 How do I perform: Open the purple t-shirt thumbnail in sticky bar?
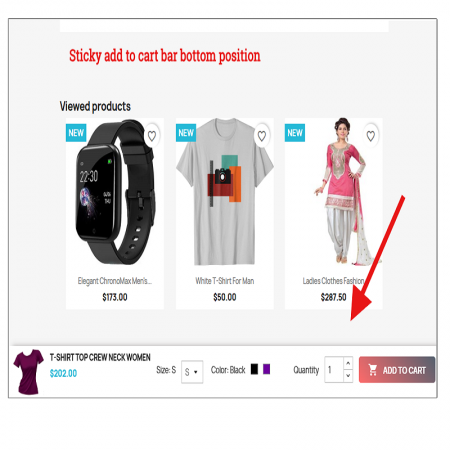click(28, 372)
